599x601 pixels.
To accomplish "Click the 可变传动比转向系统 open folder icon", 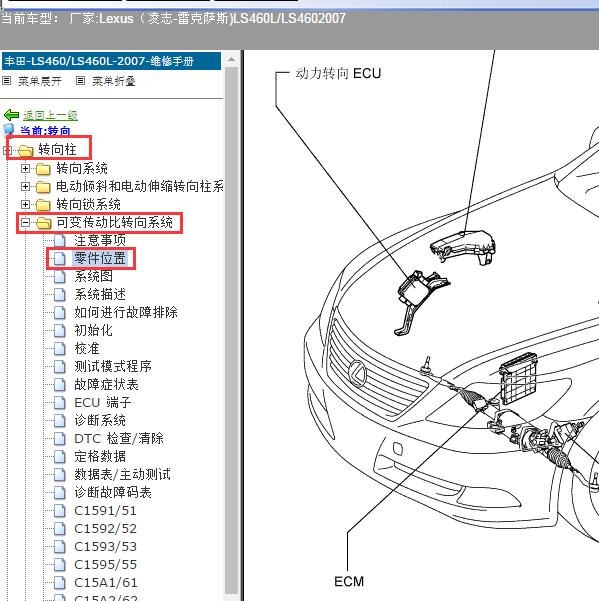I will 43,223.
